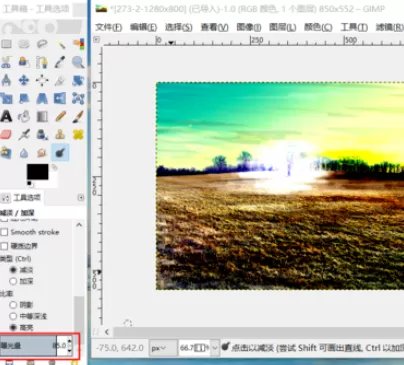
Task: Select the Clone stamp tool
Action: 60,134
